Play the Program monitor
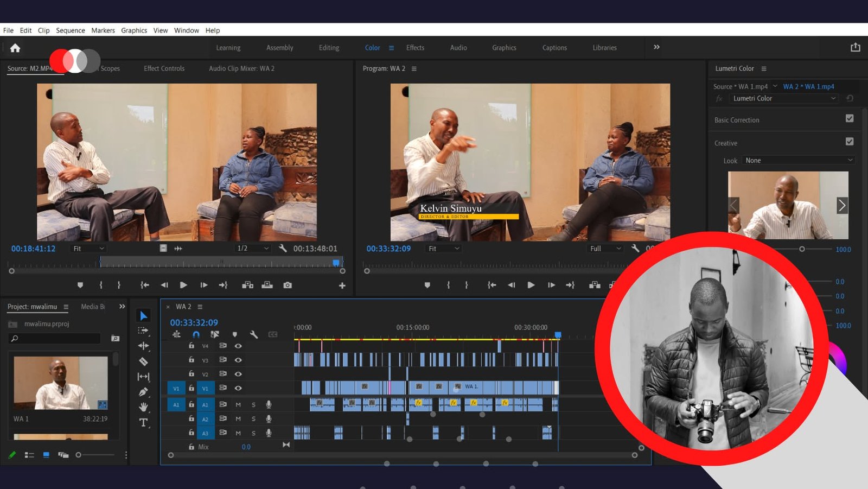Viewport: 868px width, 489px height. (531, 285)
